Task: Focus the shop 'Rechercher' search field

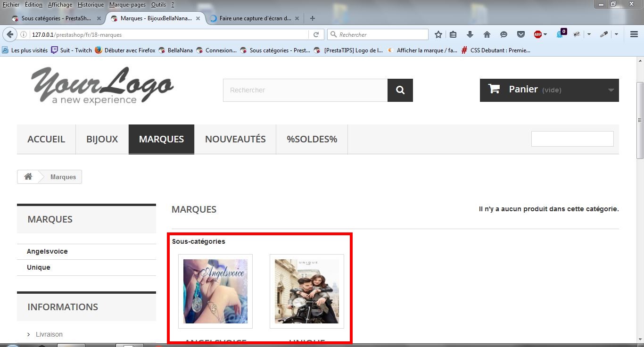Action: pyautogui.click(x=305, y=90)
